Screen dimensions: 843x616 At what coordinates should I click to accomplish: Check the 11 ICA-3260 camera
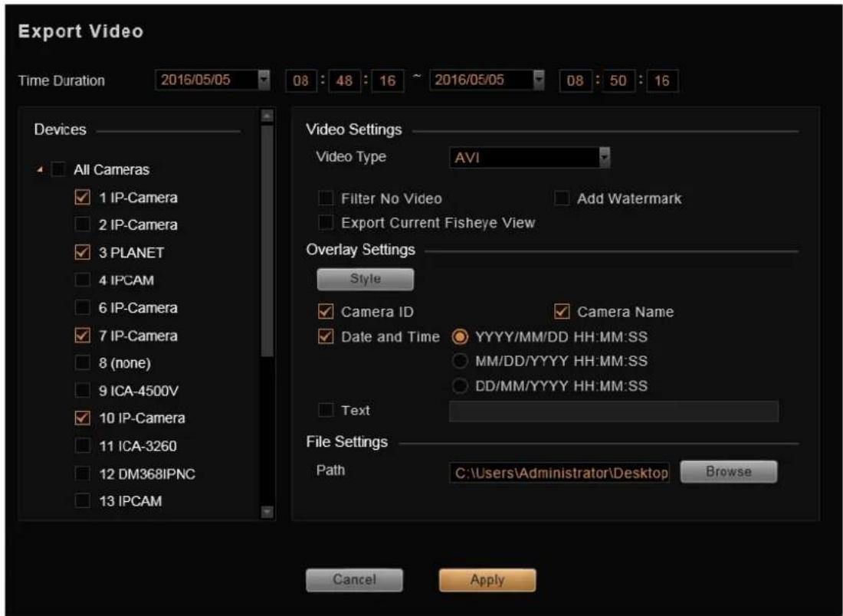click(x=82, y=446)
